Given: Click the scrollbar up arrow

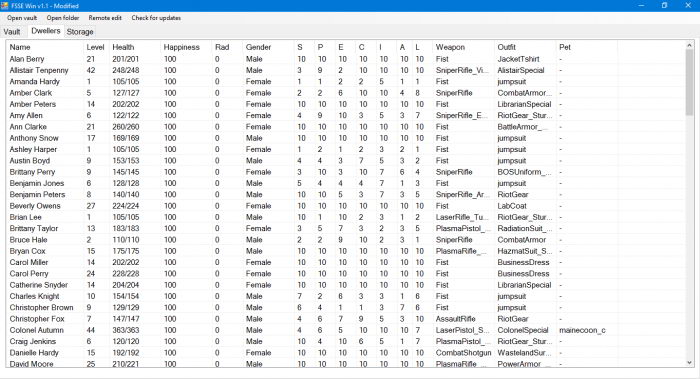Looking at the screenshot, I should [689, 46].
